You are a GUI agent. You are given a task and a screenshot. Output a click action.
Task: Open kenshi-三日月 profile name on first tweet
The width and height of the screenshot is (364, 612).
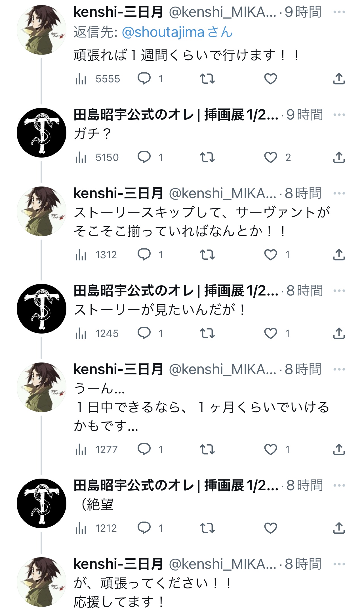(x=118, y=12)
